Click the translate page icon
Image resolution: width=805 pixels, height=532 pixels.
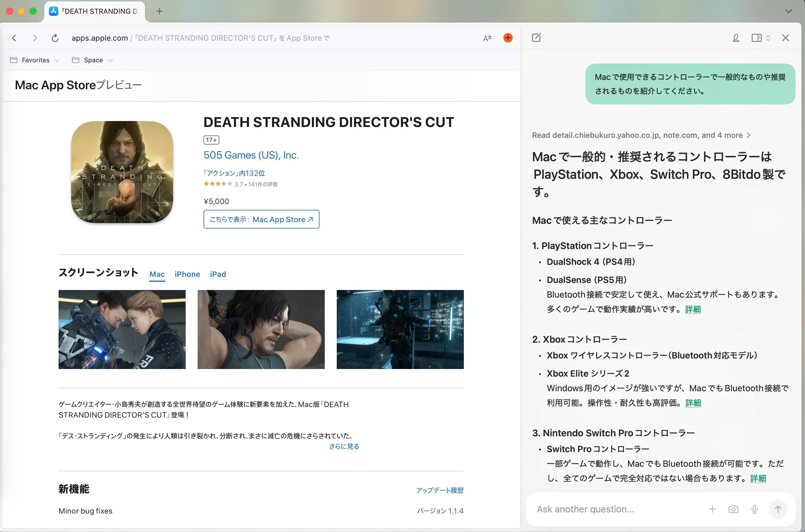point(487,38)
